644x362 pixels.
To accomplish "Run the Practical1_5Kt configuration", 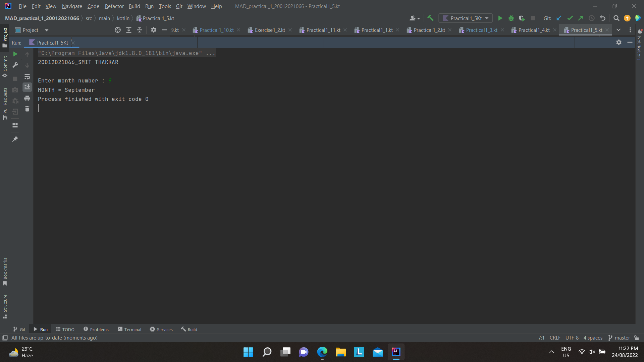I will (x=500, y=18).
